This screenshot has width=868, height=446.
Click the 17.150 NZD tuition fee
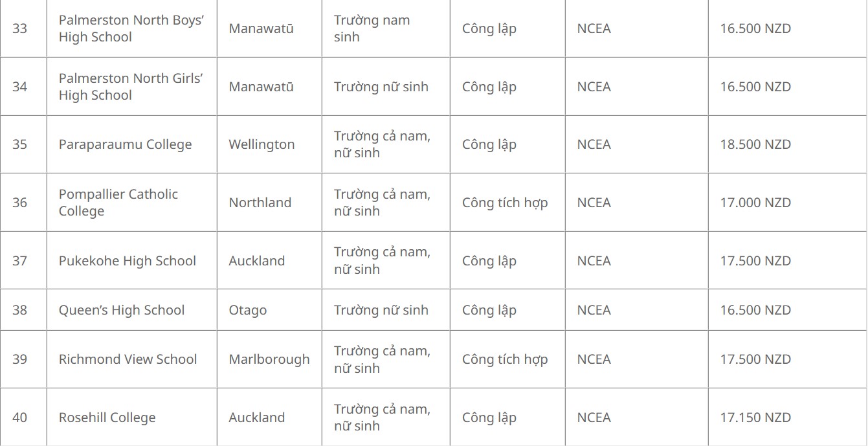(x=755, y=418)
